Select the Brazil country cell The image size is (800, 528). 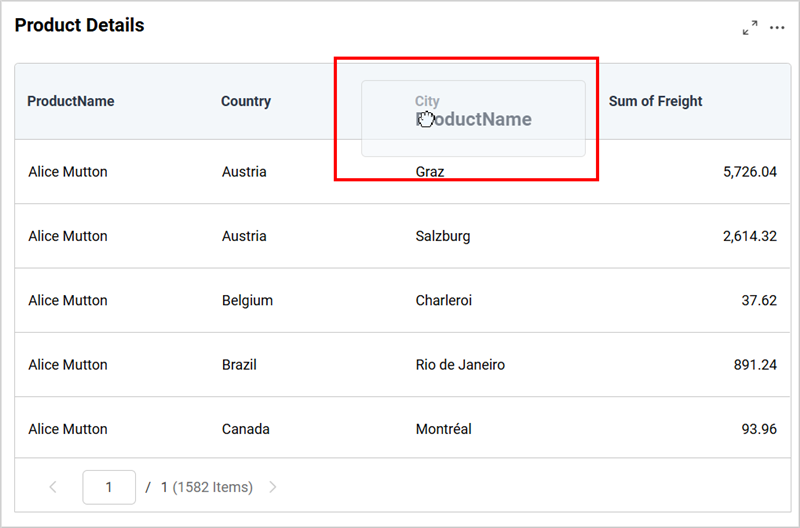pyautogui.click(x=239, y=365)
